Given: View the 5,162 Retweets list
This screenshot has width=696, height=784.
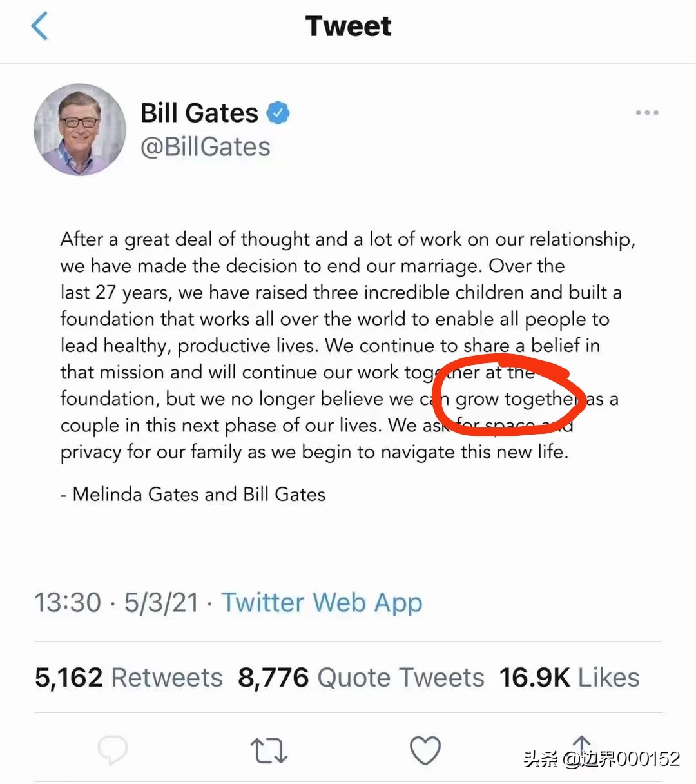Looking at the screenshot, I should (x=128, y=678).
